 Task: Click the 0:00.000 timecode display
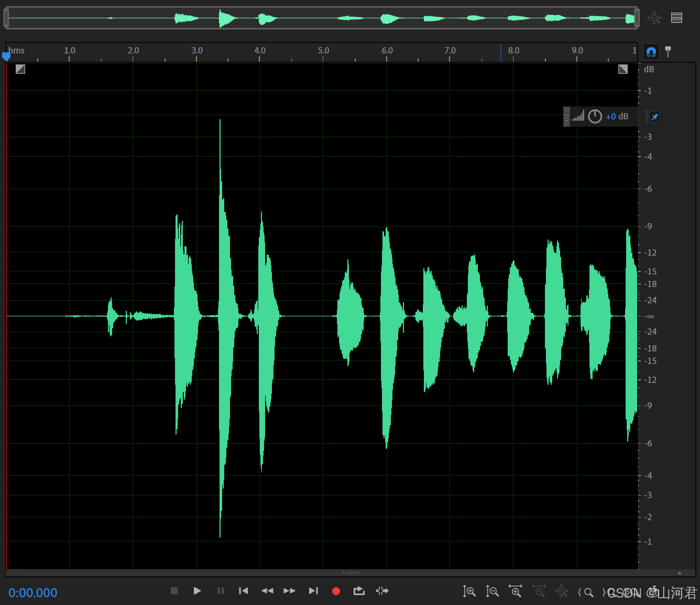click(32, 593)
